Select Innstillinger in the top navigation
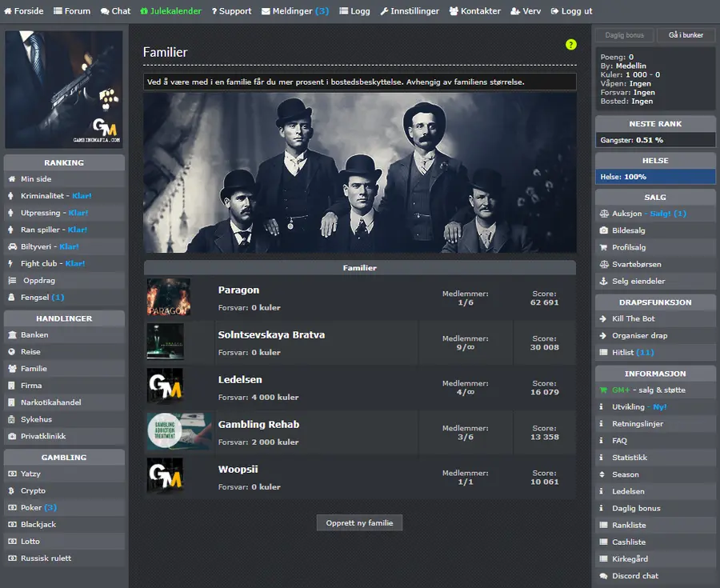Image resolution: width=720 pixels, height=588 pixels. click(x=410, y=11)
